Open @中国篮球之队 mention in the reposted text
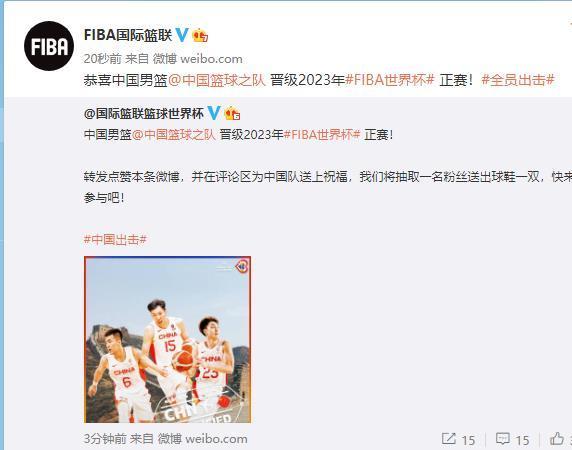 point(174,135)
